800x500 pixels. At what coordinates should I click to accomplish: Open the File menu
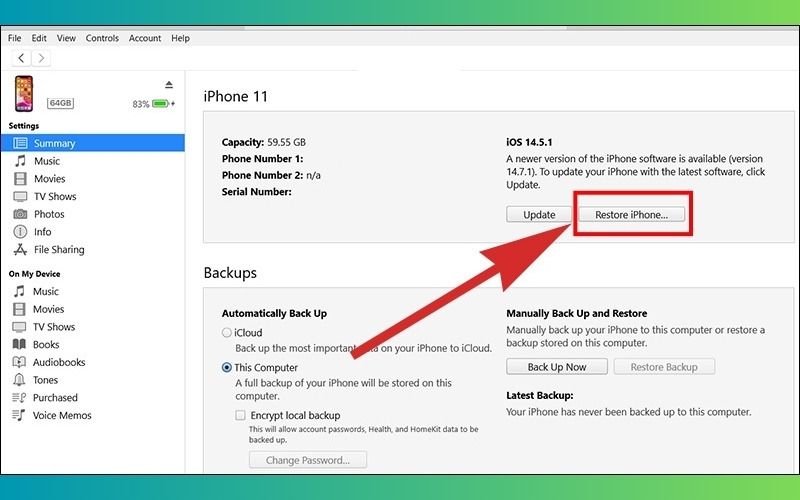14,38
